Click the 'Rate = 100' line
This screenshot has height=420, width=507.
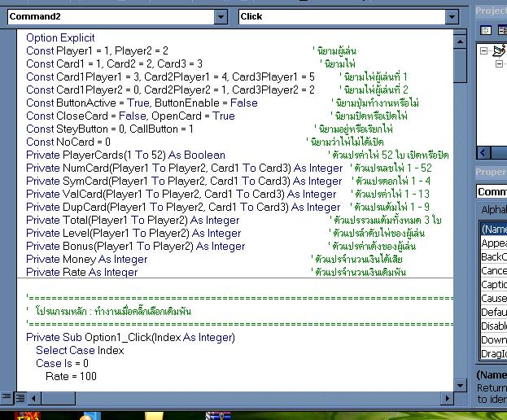pos(71,376)
